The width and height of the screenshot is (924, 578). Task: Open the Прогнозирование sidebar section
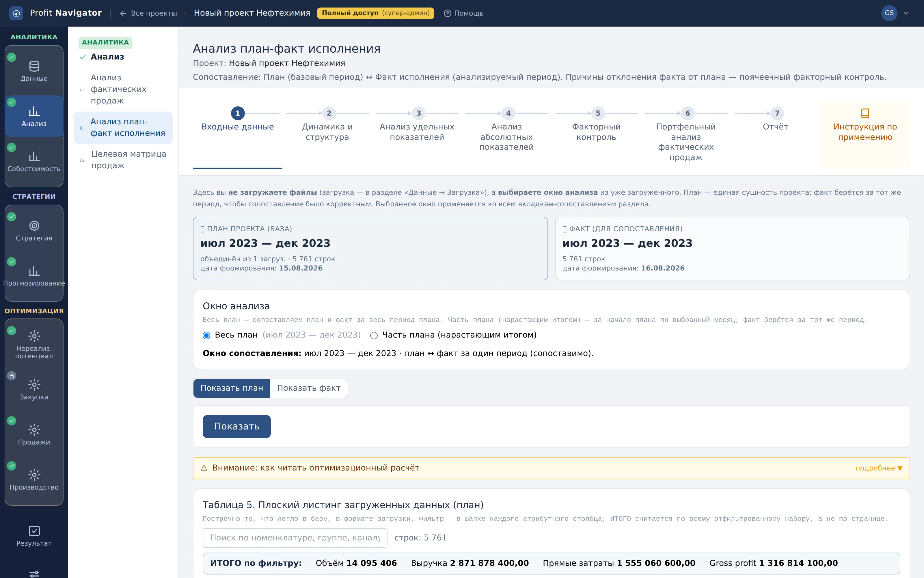34,276
